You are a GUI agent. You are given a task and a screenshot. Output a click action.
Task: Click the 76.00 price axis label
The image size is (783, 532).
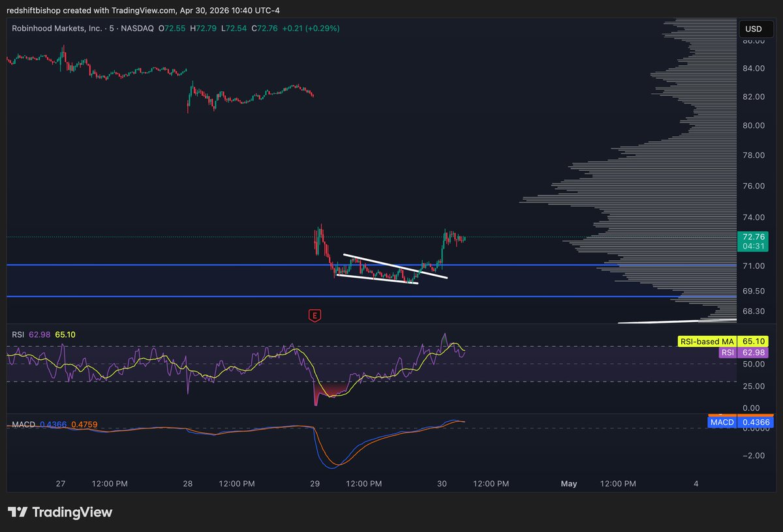pyautogui.click(x=754, y=186)
